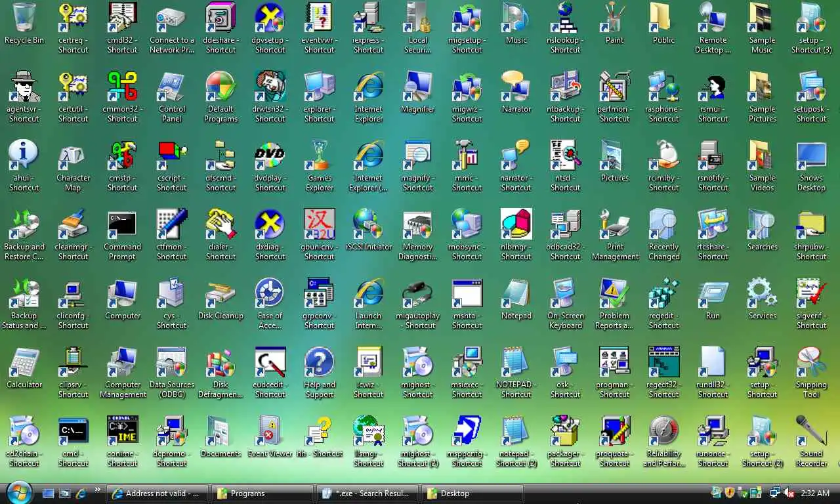Select the Sample Videos folder icon

[762, 167]
